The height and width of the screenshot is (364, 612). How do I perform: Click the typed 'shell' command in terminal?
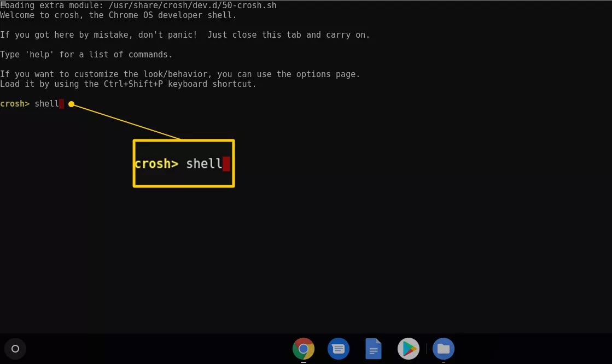pyautogui.click(x=46, y=104)
